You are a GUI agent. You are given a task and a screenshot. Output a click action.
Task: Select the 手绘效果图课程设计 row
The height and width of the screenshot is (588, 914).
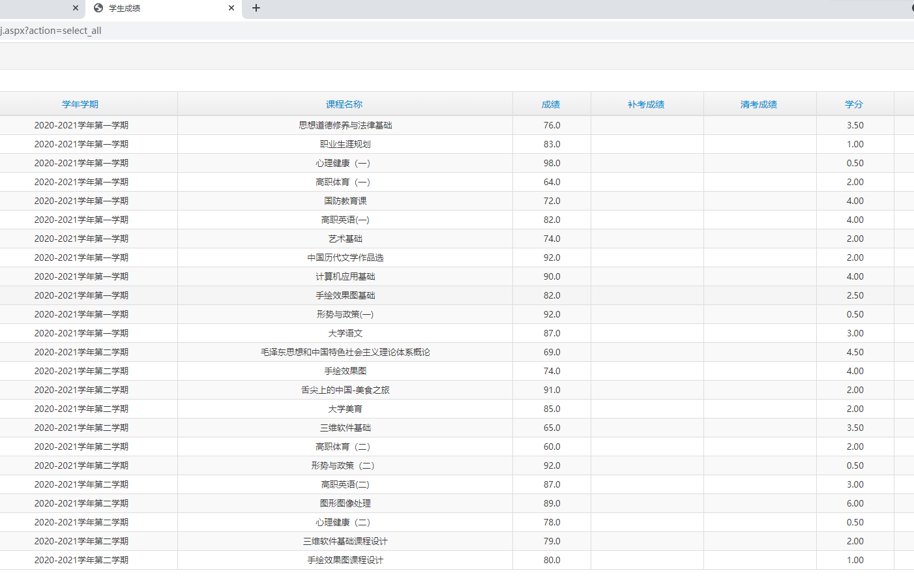[345, 560]
